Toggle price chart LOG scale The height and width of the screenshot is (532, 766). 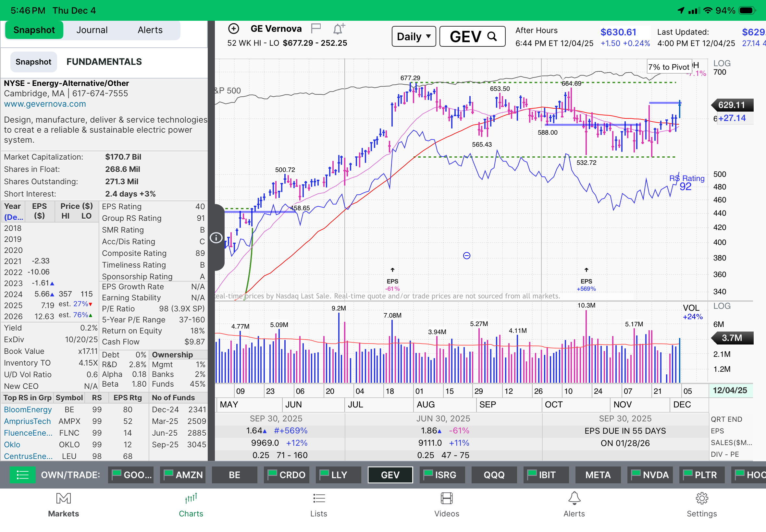coord(722,63)
